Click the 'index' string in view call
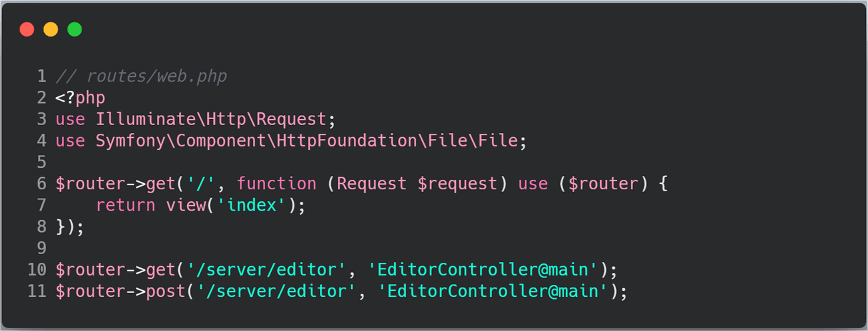Image resolution: width=868 pixels, height=331 pixels. 251,205
